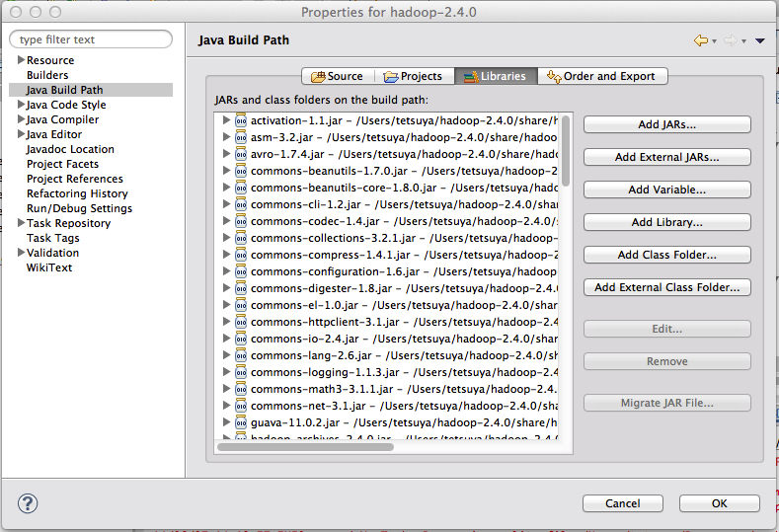Click the greyed forward navigation arrow
Image resolution: width=779 pixels, height=532 pixels.
point(731,40)
